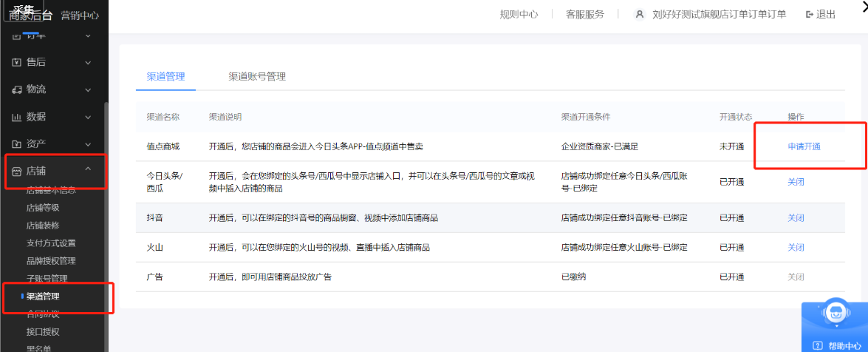This screenshot has width=868, height=352.
Task: Open 营销中心 in the top navigation
Action: pos(80,16)
